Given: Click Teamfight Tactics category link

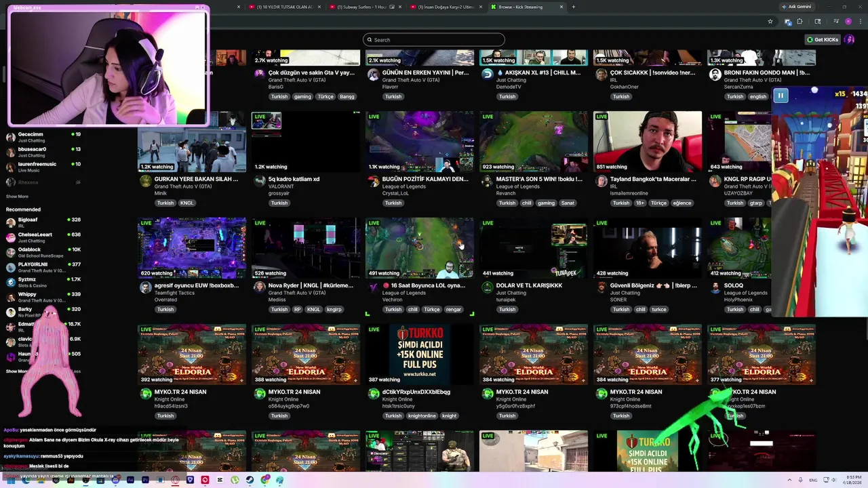Looking at the screenshot, I should pyautogui.click(x=174, y=293).
